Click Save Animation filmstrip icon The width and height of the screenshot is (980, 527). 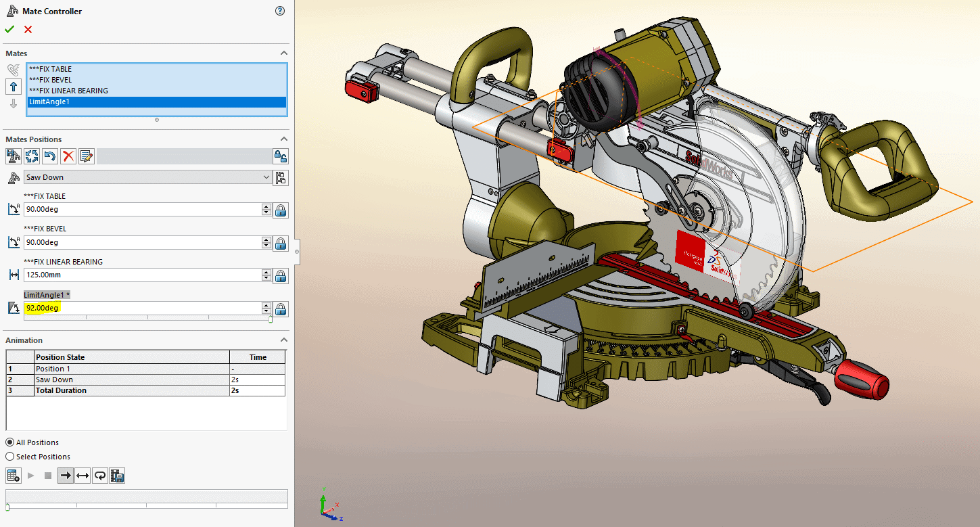118,476
